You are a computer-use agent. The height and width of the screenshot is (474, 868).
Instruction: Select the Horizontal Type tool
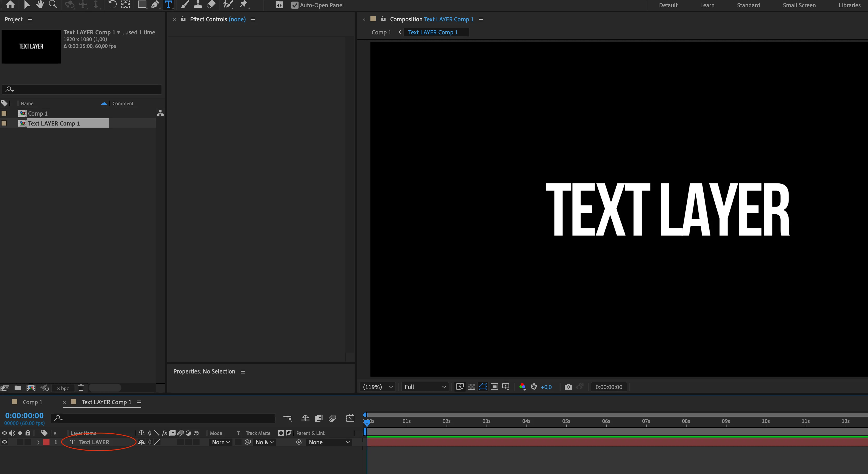[x=168, y=4]
